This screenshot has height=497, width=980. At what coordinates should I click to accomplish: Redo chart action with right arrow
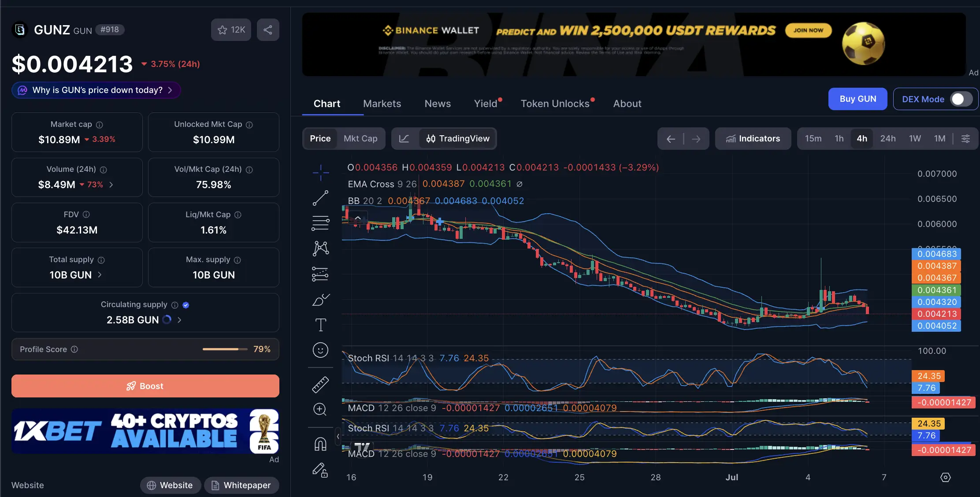click(696, 139)
